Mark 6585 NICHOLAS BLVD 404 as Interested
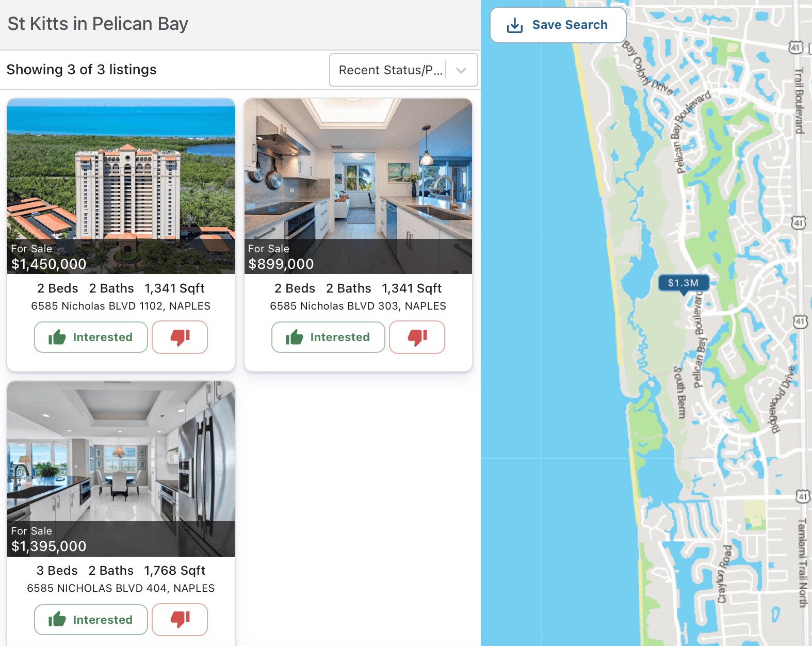This screenshot has height=646, width=812. coord(91,619)
